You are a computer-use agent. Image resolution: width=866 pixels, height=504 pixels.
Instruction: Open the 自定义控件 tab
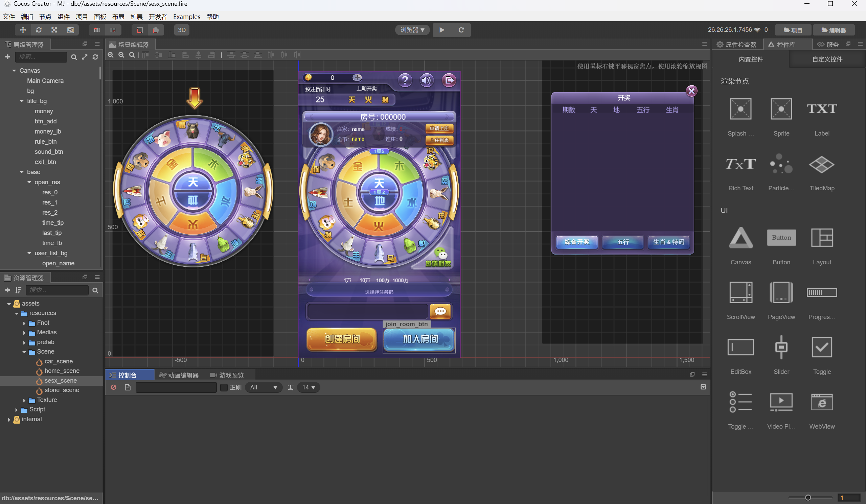tap(827, 59)
